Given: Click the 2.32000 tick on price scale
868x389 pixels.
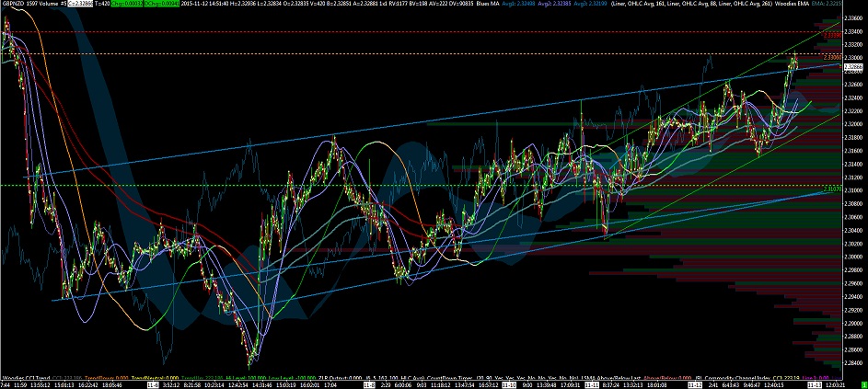Looking at the screenshot, I should [853, 124].
